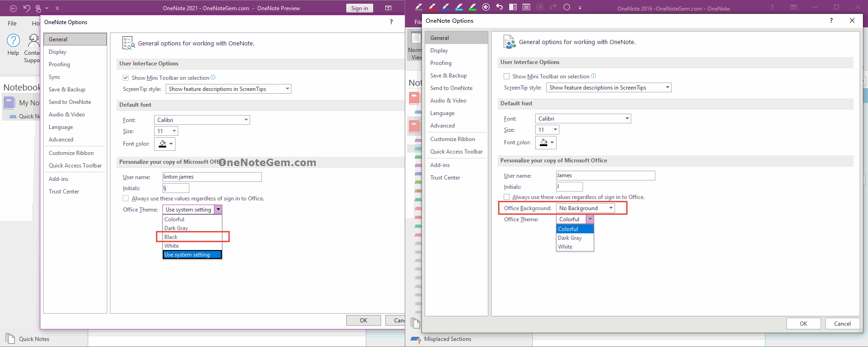Click undo icon in OneNote 2021 title bar
Viewport: 868px width, 347px height.
click(x=26, y=8)
